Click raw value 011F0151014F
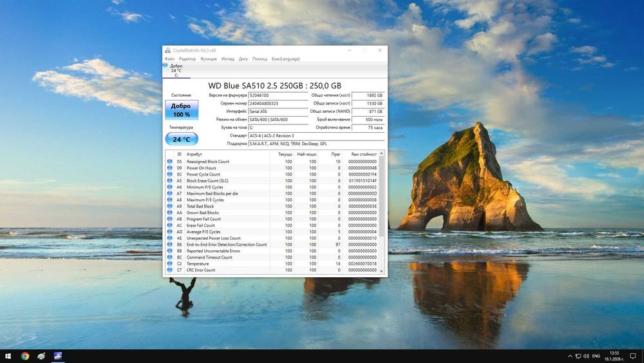 pyautogui.click(x=363, y=181)
